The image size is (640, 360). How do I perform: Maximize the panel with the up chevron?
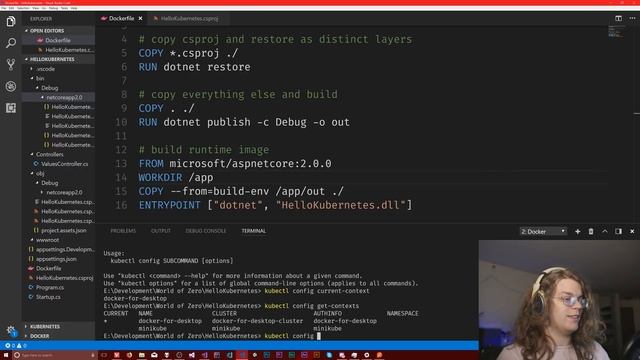604,231
